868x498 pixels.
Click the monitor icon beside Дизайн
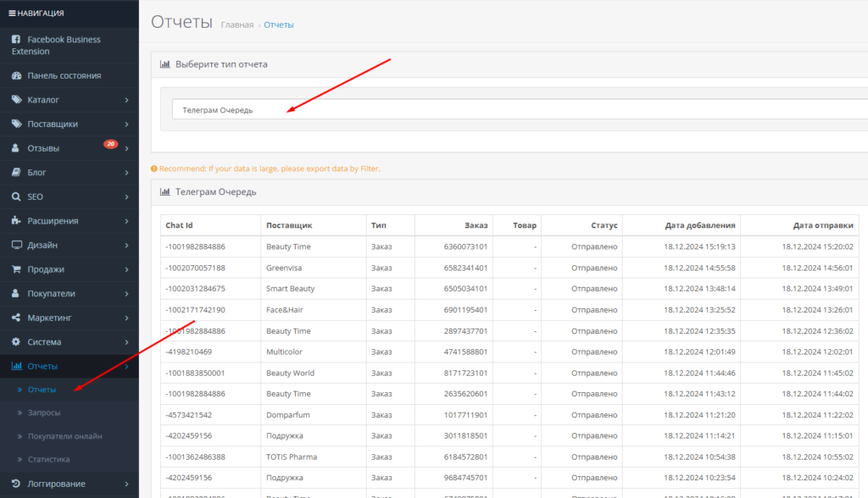click(x=17, y=246)
